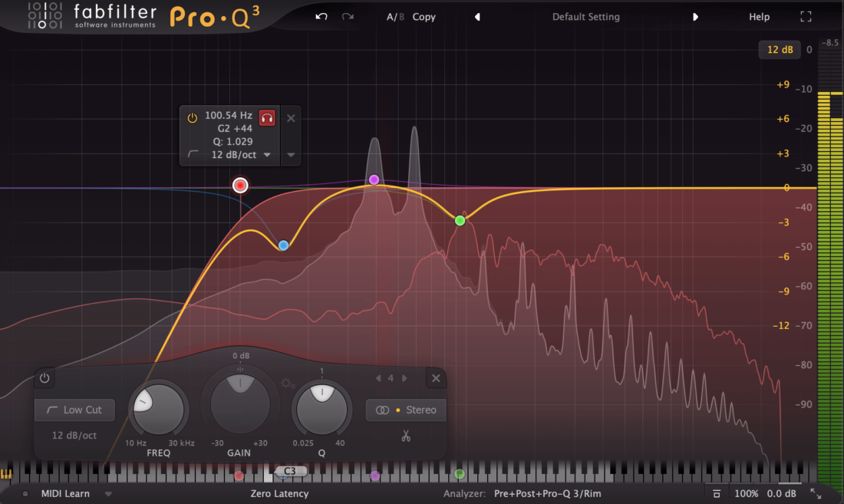Go to next preset with right arrow

tap(695, 17)
